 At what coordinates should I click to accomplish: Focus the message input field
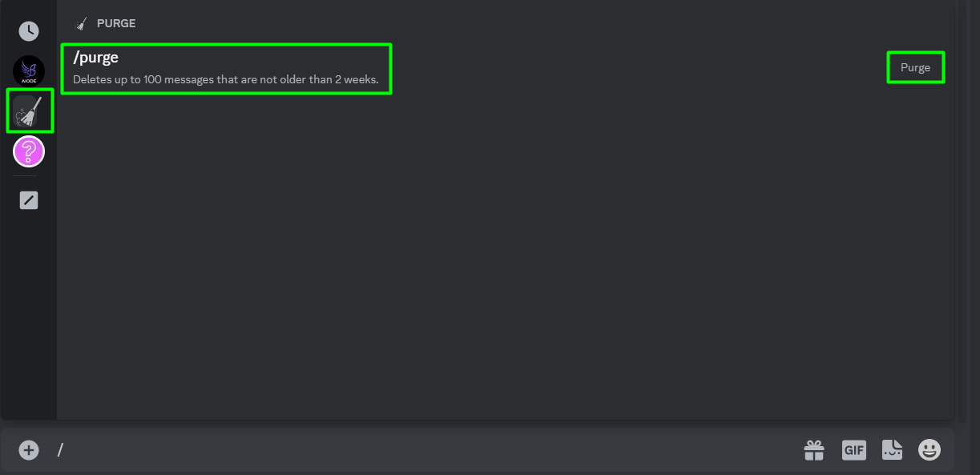(x=425, y=450)
